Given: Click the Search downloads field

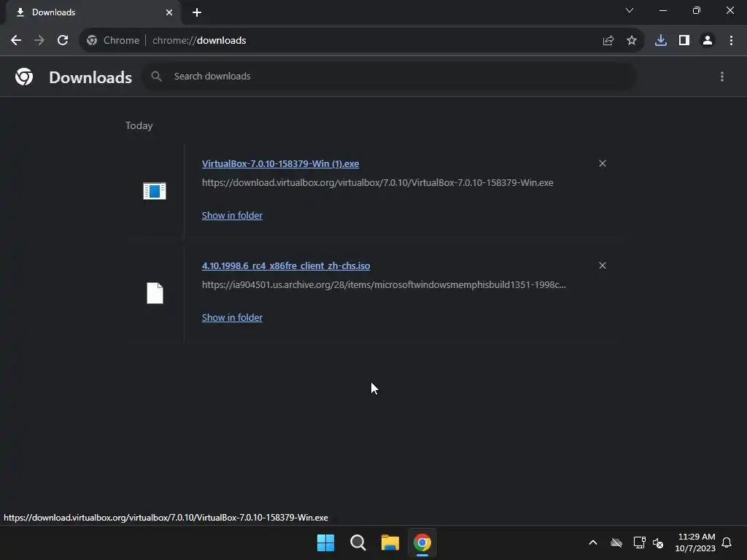Looking at the screenshot, I should pos(389,76).
